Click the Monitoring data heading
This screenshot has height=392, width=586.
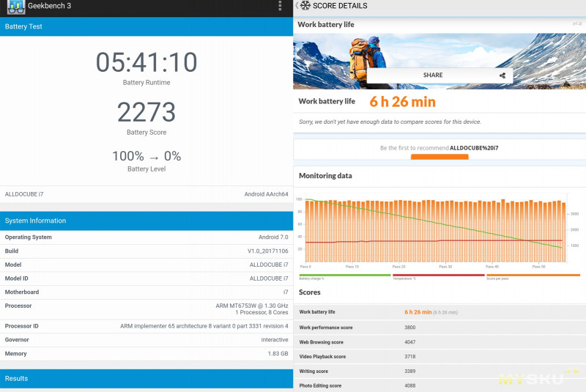325,176
